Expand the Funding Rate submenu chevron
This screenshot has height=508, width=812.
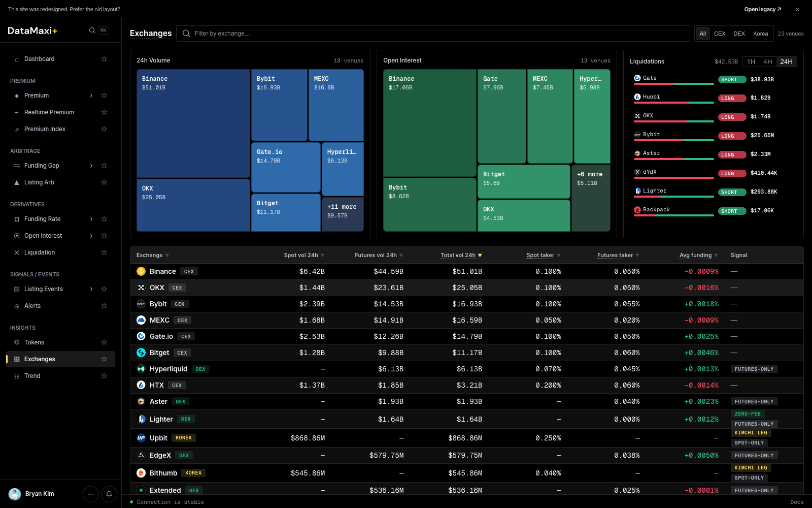click(x=91, y=219)
